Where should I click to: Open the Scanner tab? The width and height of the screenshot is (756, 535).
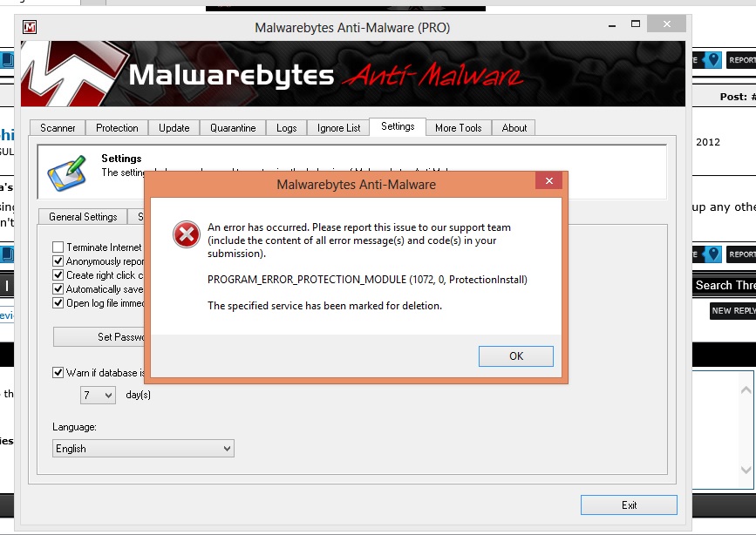click(x=58, y=128)
